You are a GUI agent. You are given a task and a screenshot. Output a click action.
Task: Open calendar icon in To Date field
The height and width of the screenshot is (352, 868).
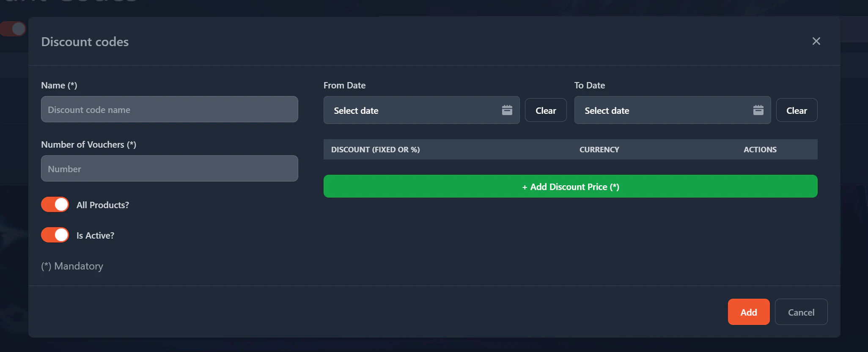[758, 110]
